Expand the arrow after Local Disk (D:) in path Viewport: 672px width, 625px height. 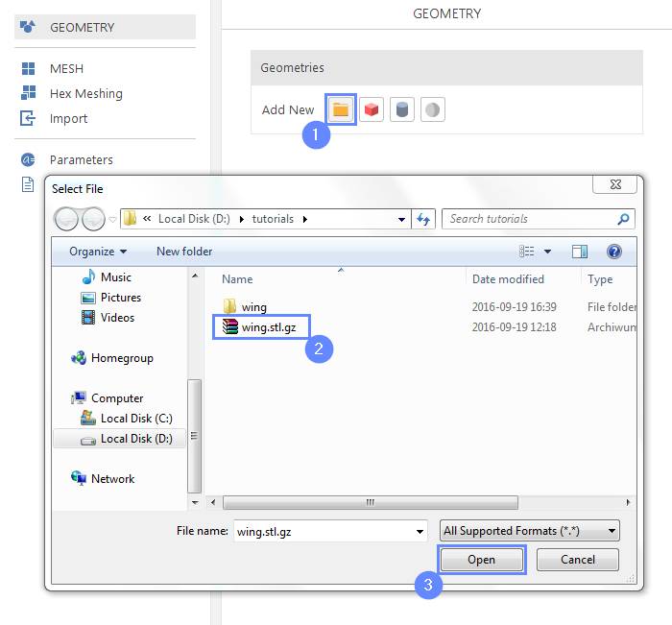(x=242, y=220)
